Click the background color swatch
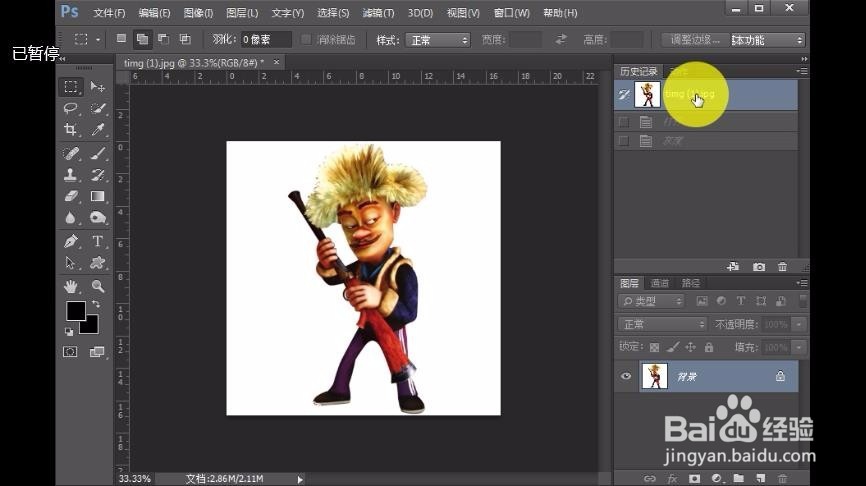 tap(91, 326)
